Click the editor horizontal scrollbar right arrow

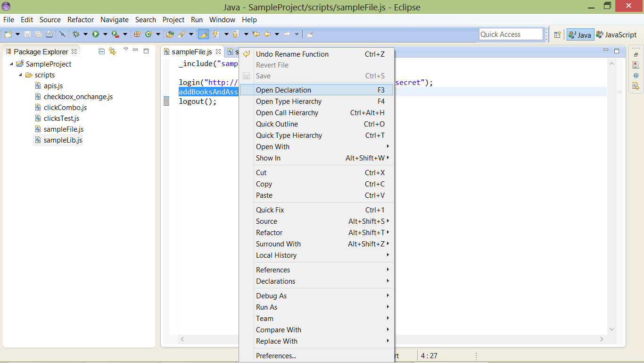(x=602, y=339)
